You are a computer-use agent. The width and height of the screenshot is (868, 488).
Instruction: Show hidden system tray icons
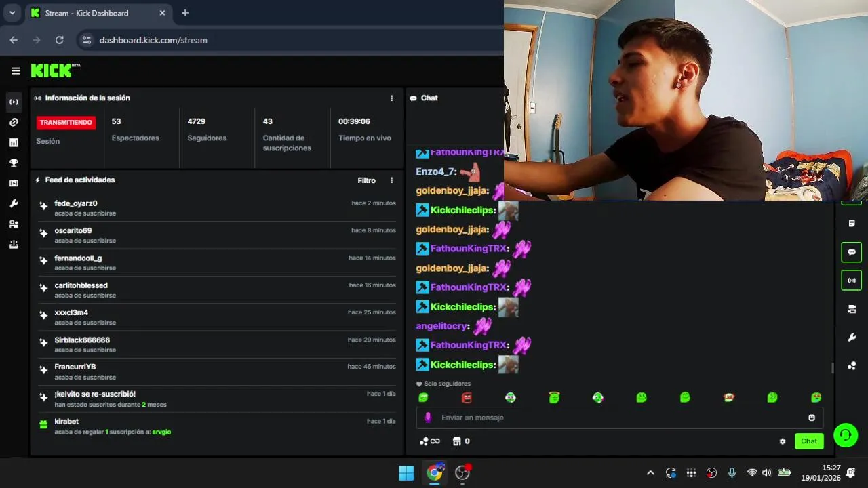coord(650,473)
